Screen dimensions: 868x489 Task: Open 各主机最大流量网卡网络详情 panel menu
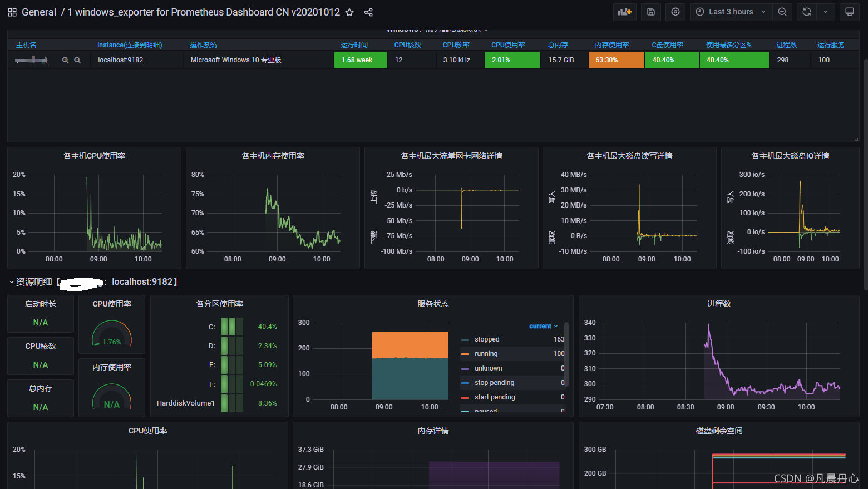pos(451,156)
